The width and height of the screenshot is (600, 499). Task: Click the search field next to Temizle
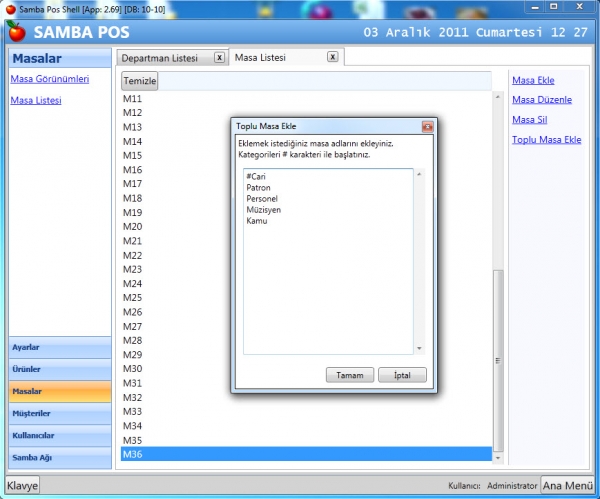[x=324, y=81]
